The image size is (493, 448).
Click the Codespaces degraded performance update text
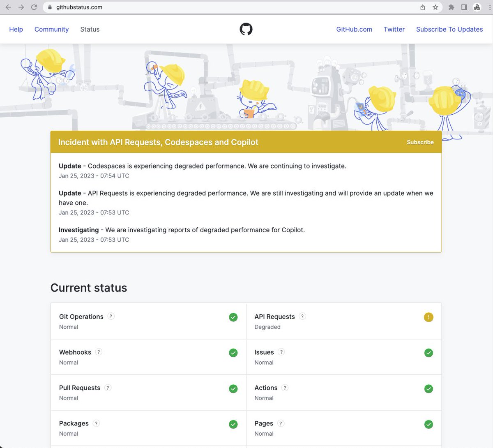217,166
